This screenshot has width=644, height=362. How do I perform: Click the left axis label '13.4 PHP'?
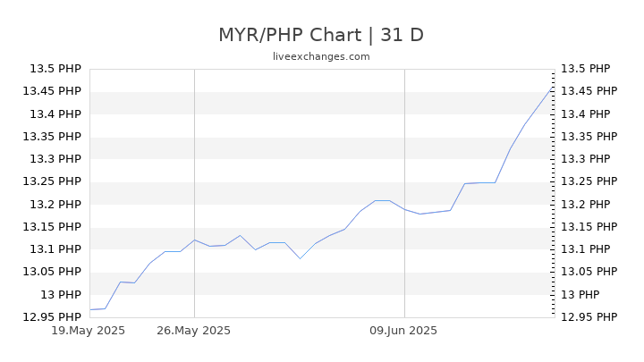55,114
